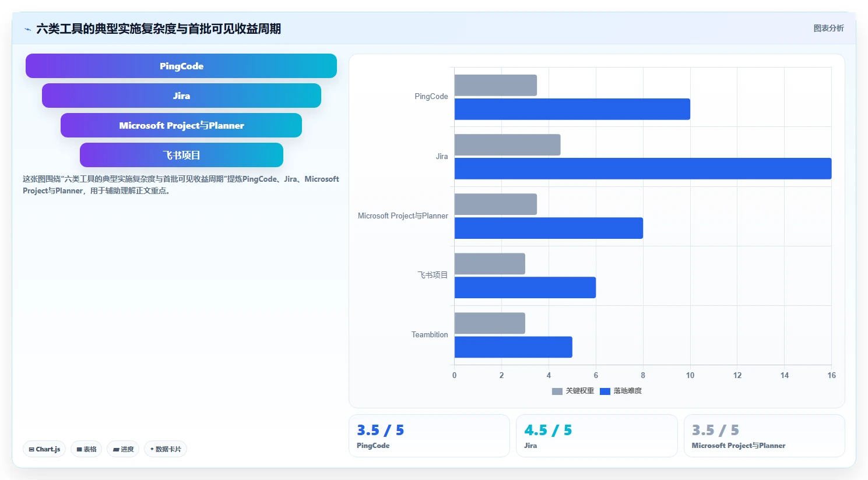
Task: Click the PingCode y-axis label in chart
Action: click(431, 97)
